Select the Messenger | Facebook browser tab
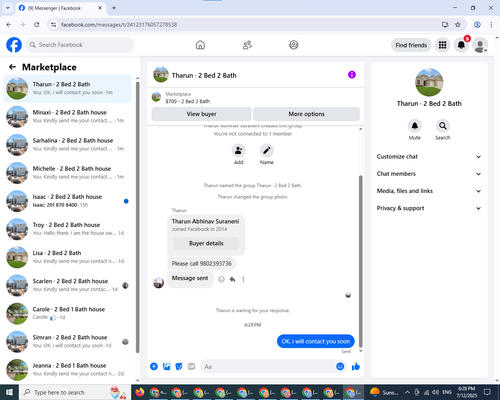The height and width of the screenshot is (400, 500). click(60, 8)
